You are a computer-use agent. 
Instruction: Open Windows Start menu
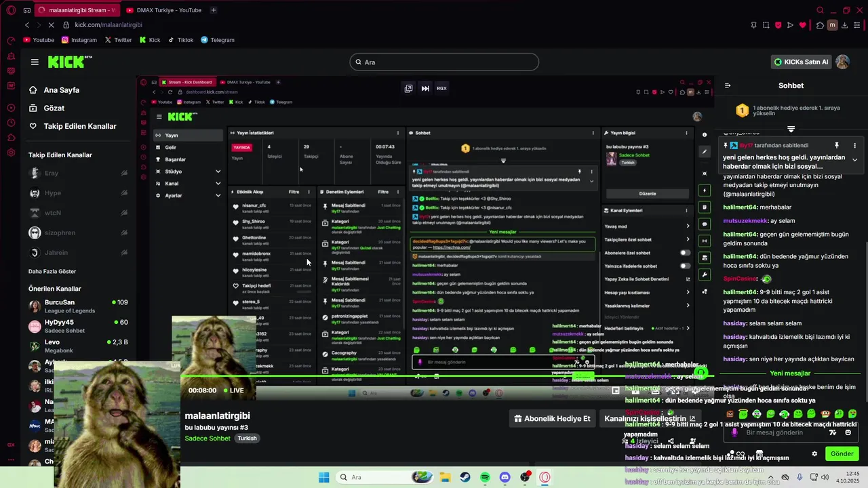[323, 477]
